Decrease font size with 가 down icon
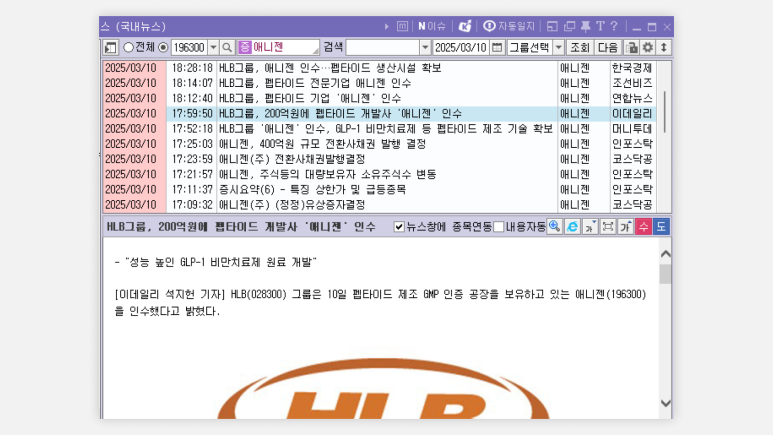Screen dimensions: 773x435 [x=590, y=226]
